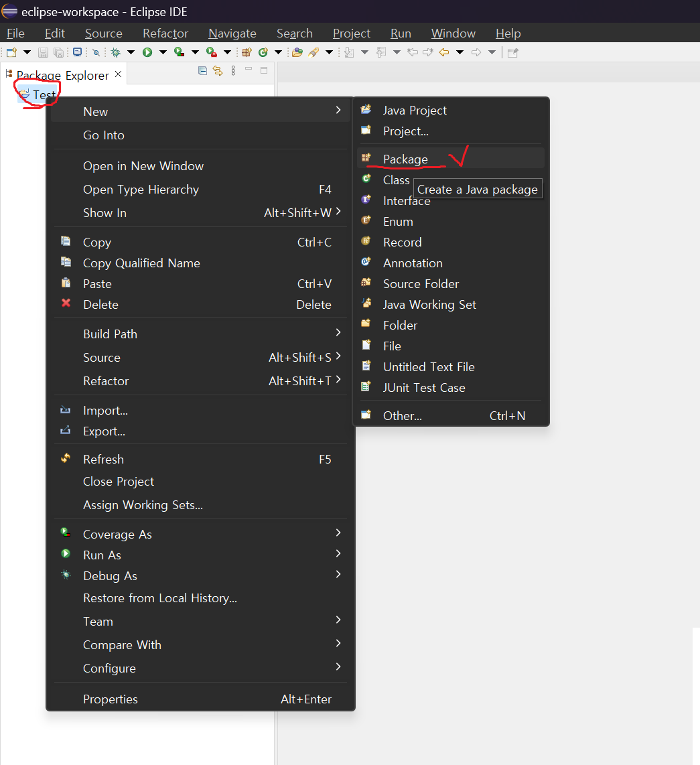Open the Help menu
Screen dimensions: 700x765
508,33
